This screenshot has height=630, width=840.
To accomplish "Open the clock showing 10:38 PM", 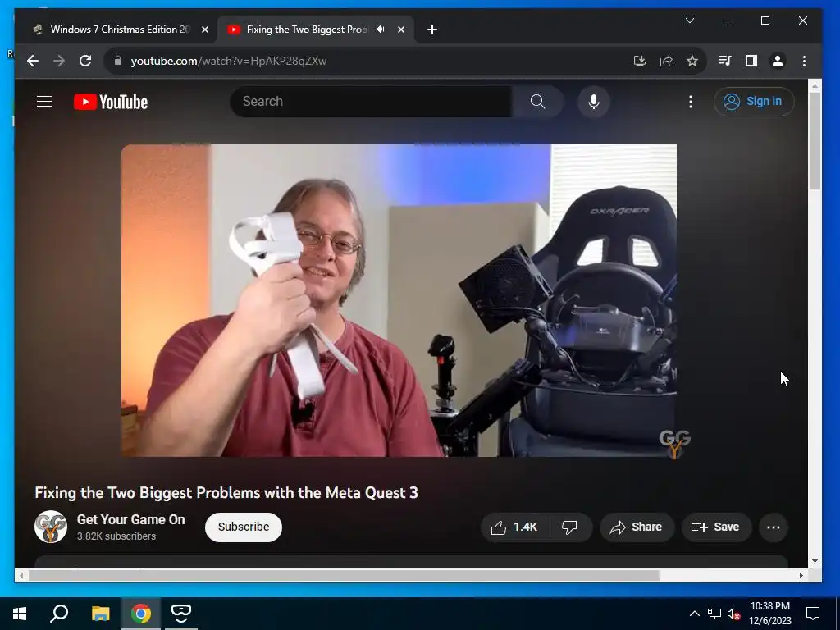I will click(769, 614).
